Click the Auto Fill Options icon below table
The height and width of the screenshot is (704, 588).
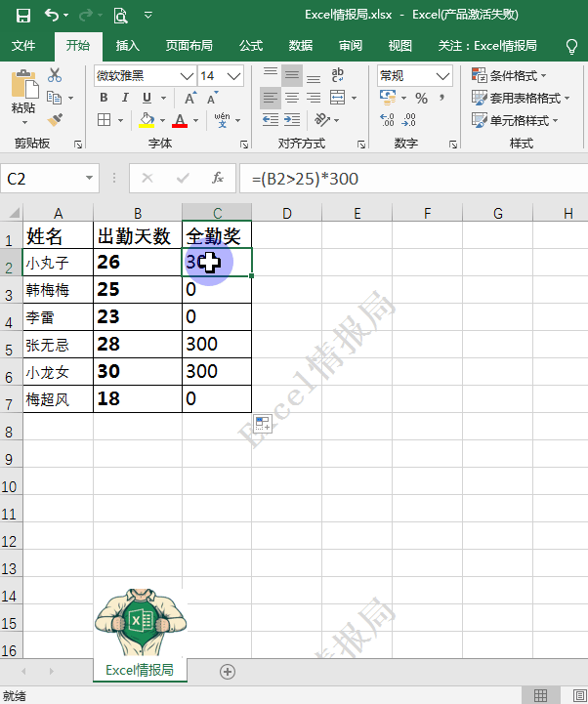262,424
